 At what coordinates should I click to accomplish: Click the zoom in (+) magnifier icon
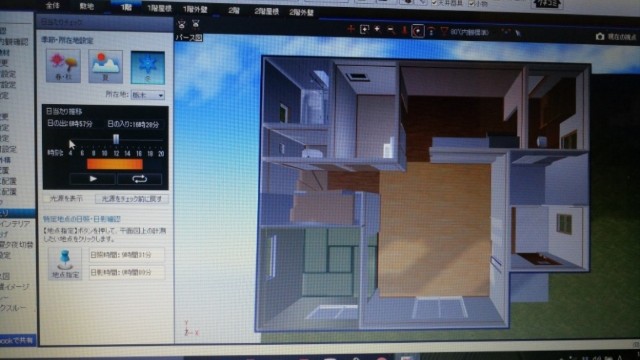377,29
